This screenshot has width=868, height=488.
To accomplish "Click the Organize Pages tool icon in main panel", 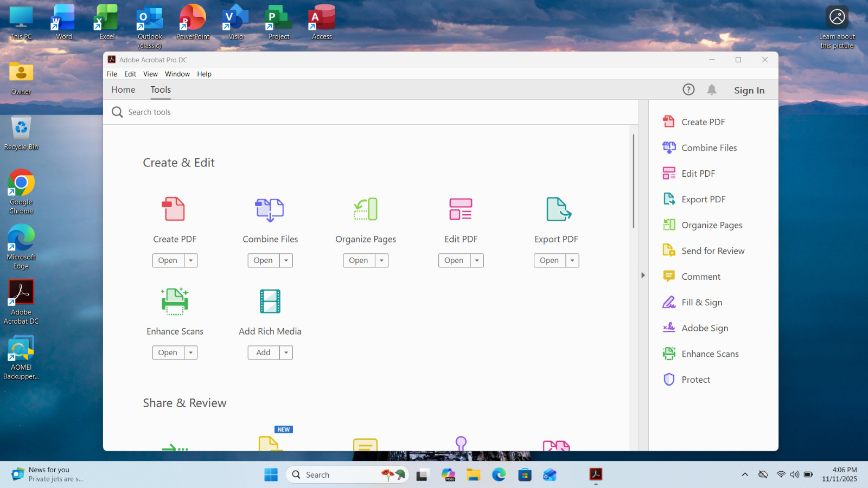I will [366, 209].
